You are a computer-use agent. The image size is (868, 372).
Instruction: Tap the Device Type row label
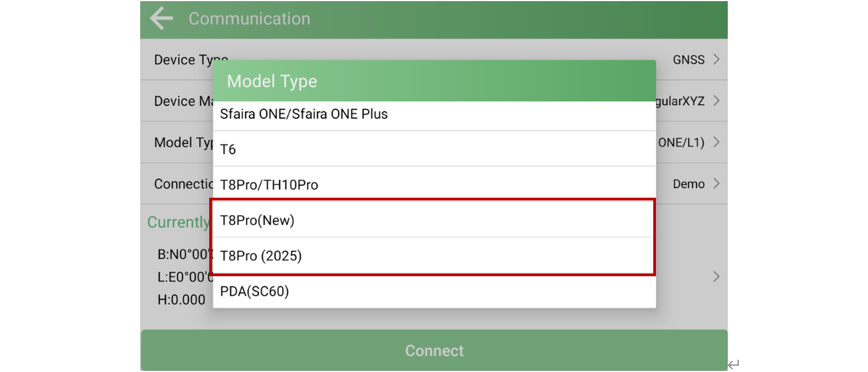184,60
